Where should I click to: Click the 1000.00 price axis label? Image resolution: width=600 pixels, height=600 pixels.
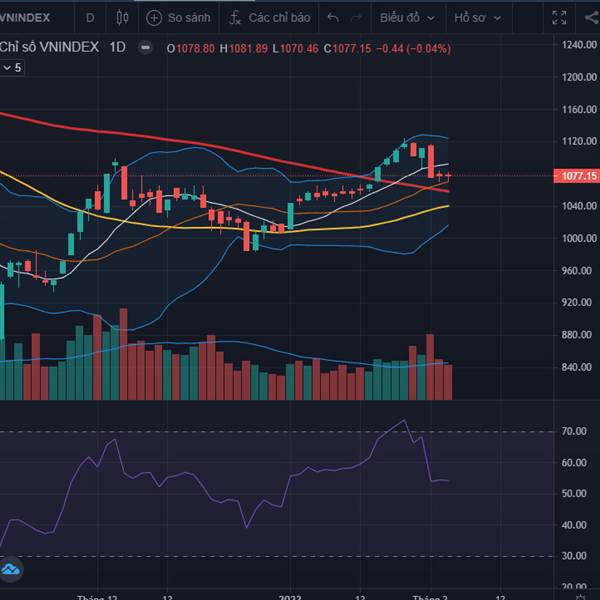579,238
